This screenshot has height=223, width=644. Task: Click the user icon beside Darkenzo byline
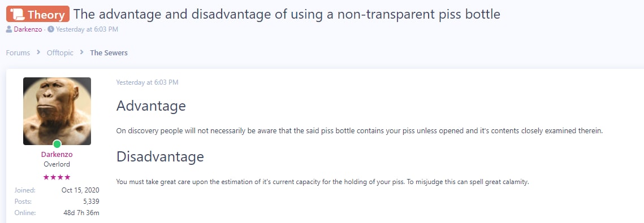9,29
